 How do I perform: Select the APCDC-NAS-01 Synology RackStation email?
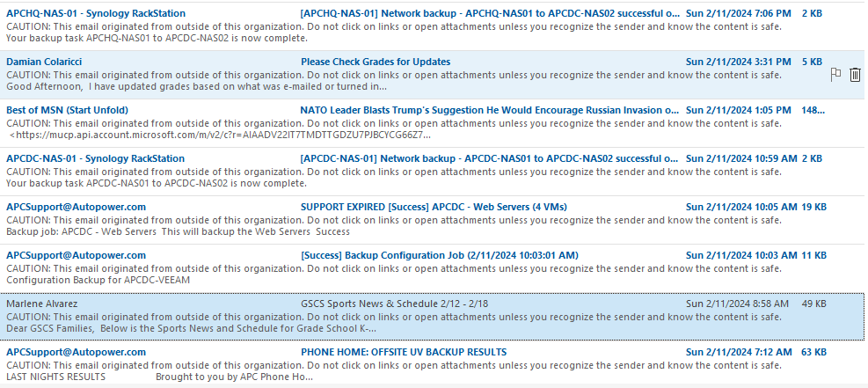point(95,158)
